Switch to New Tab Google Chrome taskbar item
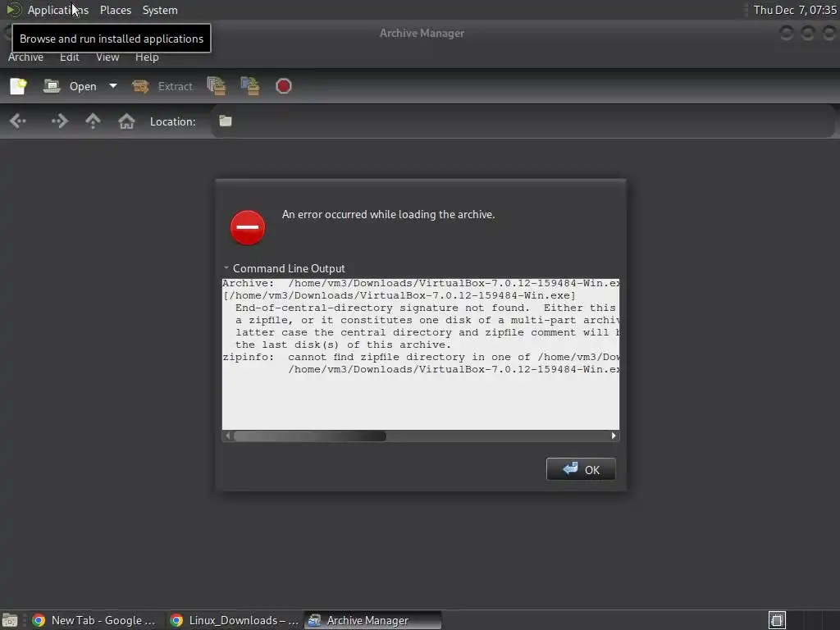840x630 pixels. (x=94, y=620)
